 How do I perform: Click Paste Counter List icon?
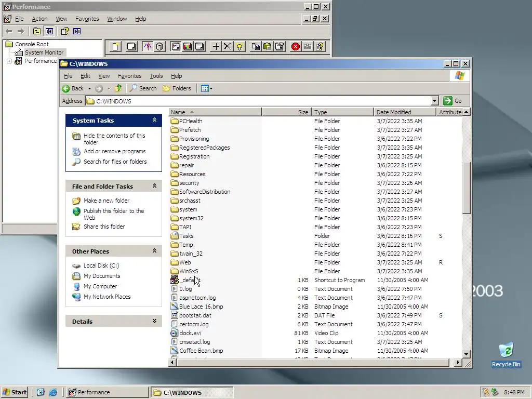pos(268,46)
